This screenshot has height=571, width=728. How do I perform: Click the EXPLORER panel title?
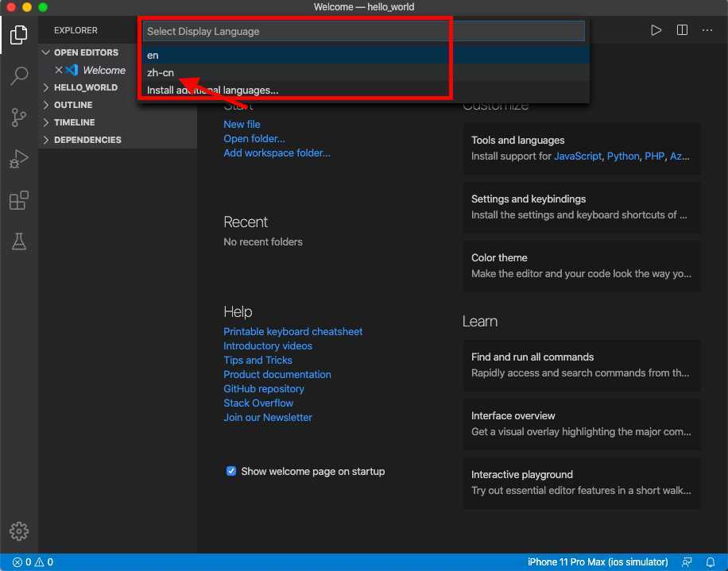point(76,31)
